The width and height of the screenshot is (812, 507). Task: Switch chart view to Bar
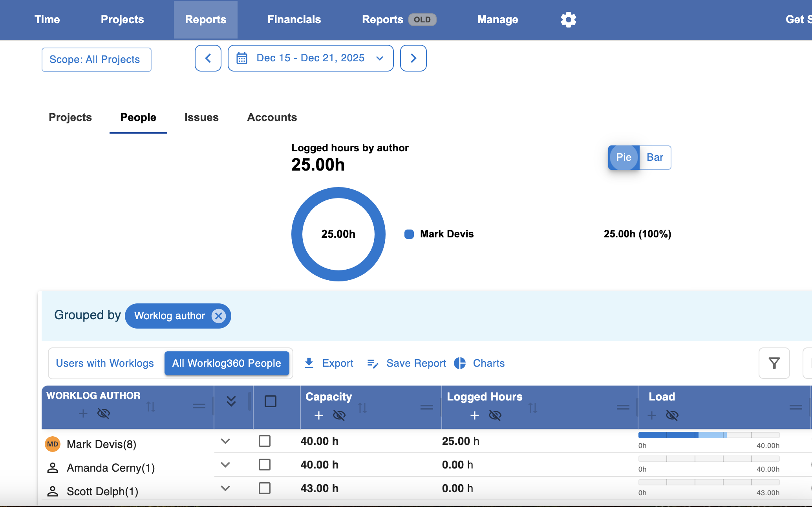(655, 158)
